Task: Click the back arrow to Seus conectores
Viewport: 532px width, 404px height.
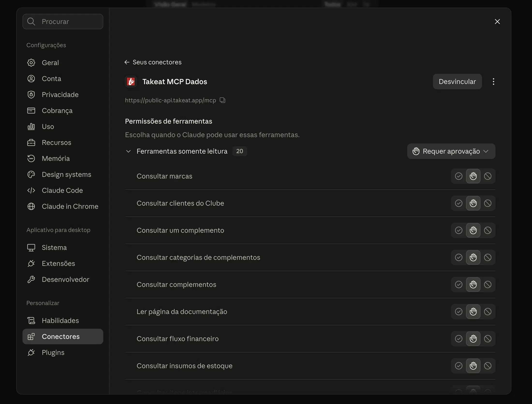Action: [127, 62]
